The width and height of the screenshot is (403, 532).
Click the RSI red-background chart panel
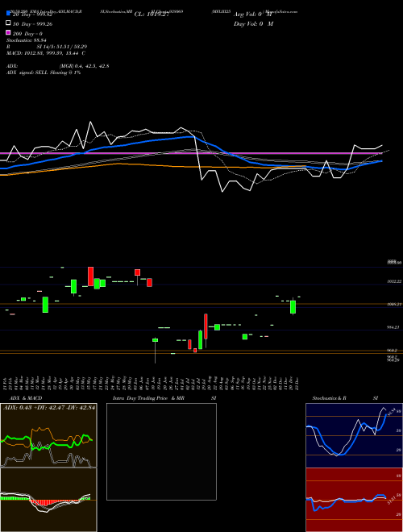point(354,500)
